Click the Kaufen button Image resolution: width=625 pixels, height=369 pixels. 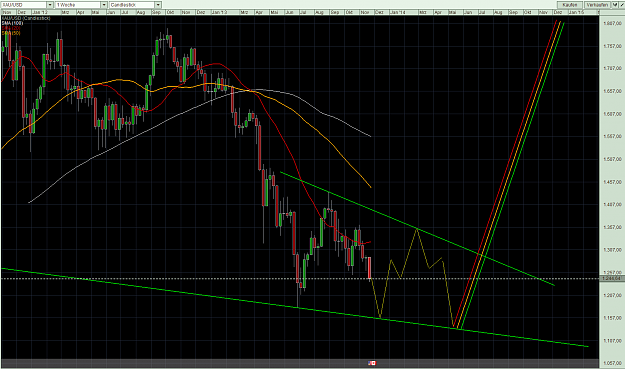pyautogui.click(x=570, y=5)
